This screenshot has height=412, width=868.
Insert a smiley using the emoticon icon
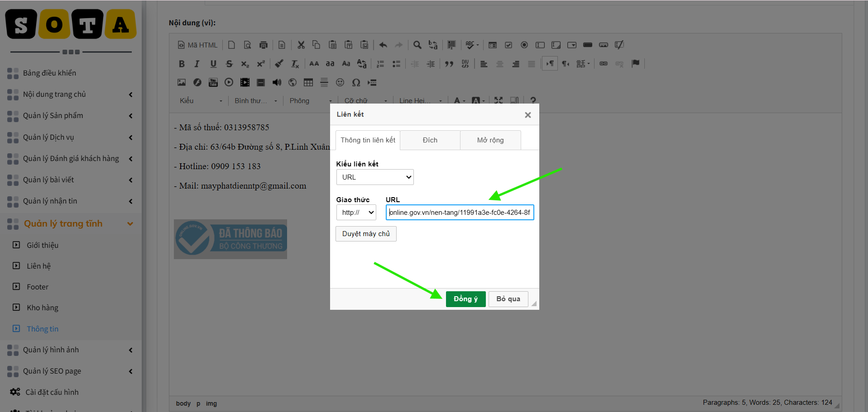(x=340, y=82)
